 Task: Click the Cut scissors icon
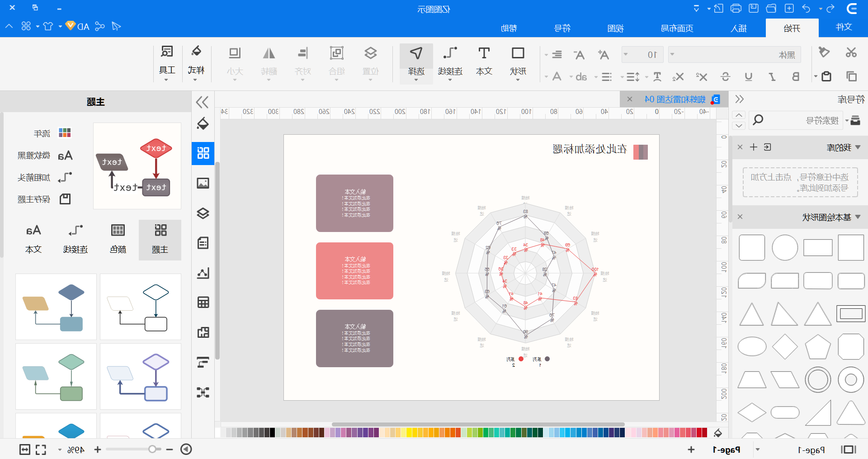[851, 52]
